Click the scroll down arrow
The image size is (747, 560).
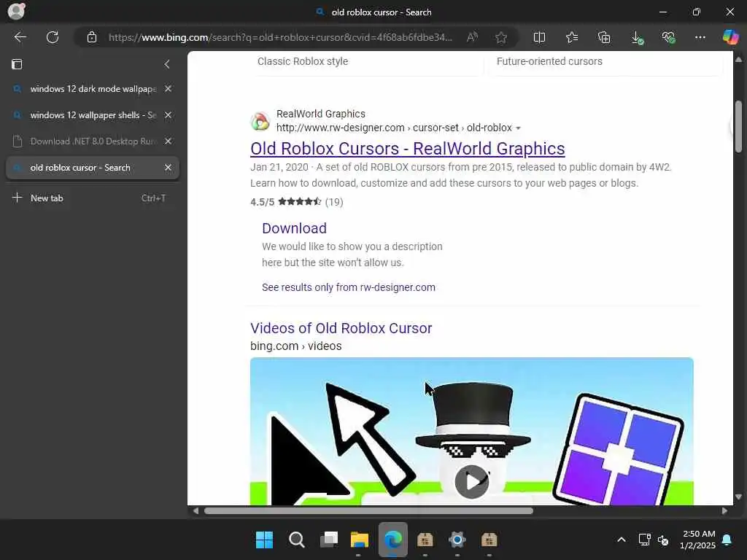738,497
